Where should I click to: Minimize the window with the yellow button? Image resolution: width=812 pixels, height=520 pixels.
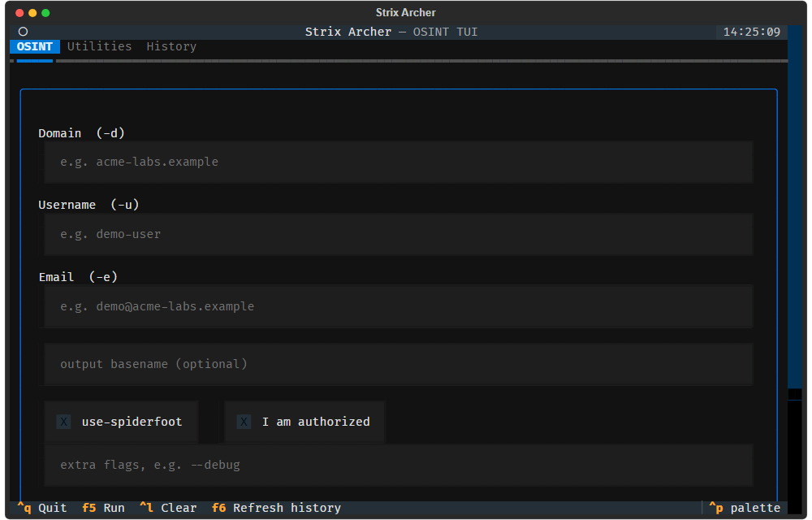pyautogui.click(x=32, y=13)
